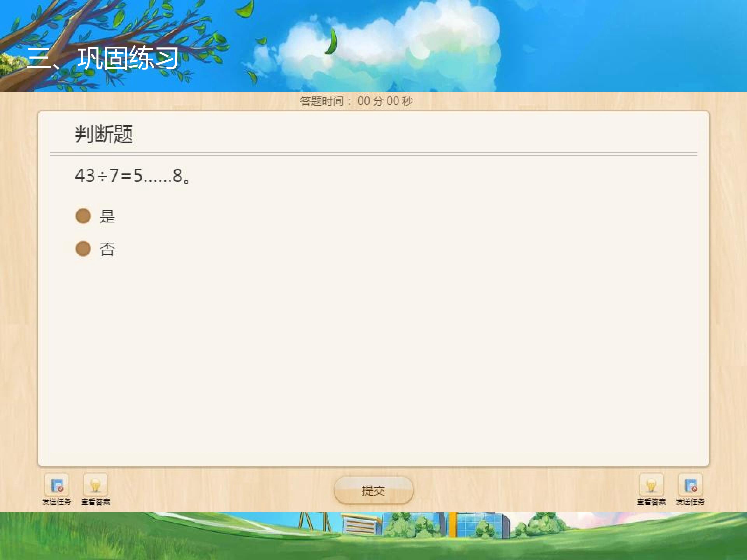Click the left 发送任务 icon
This screenshot has height=560, width=747.
coord(57,485)
